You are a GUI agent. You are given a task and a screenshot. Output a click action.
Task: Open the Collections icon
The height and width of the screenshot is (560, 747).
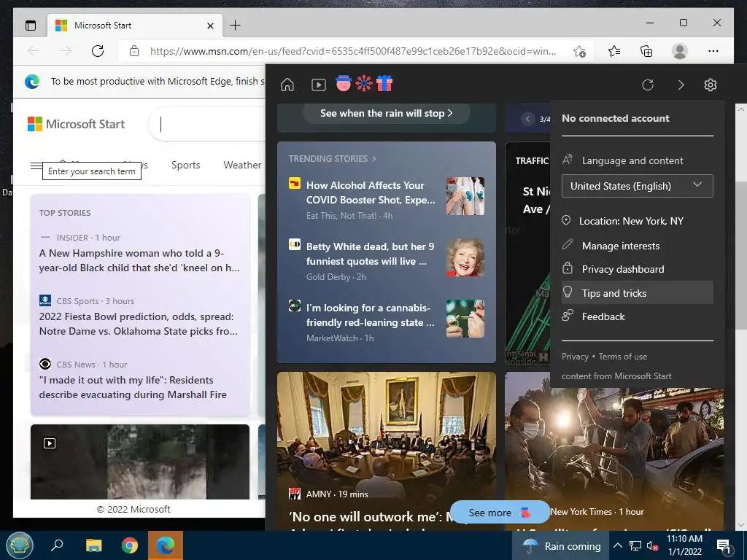pos(646,51)
